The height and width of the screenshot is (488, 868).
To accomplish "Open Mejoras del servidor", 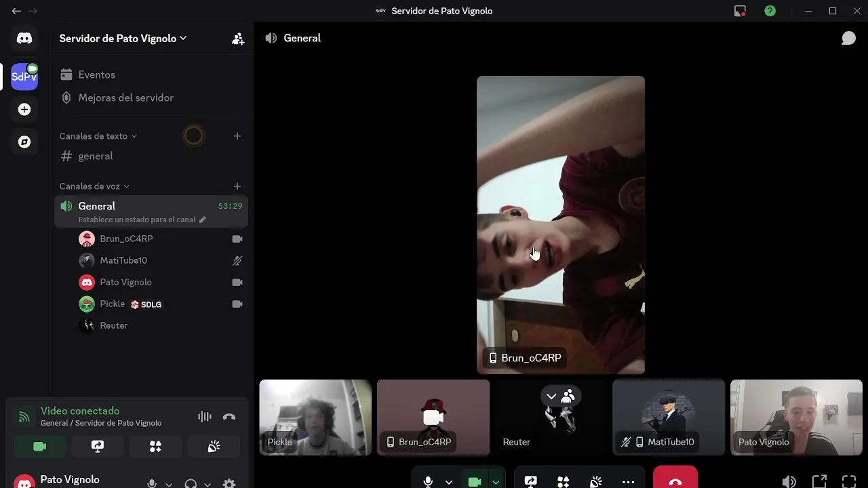I will point(151,98).
